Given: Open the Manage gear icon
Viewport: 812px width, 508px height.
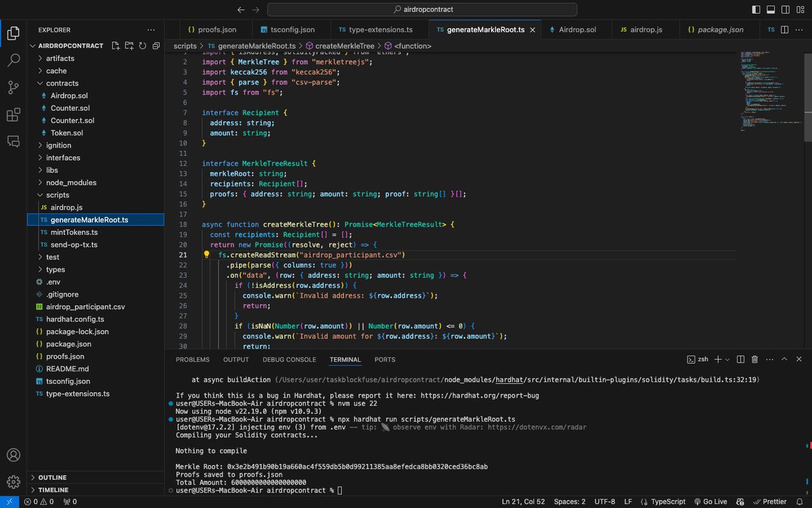Looking at the screenshot, I should point(13,482).
